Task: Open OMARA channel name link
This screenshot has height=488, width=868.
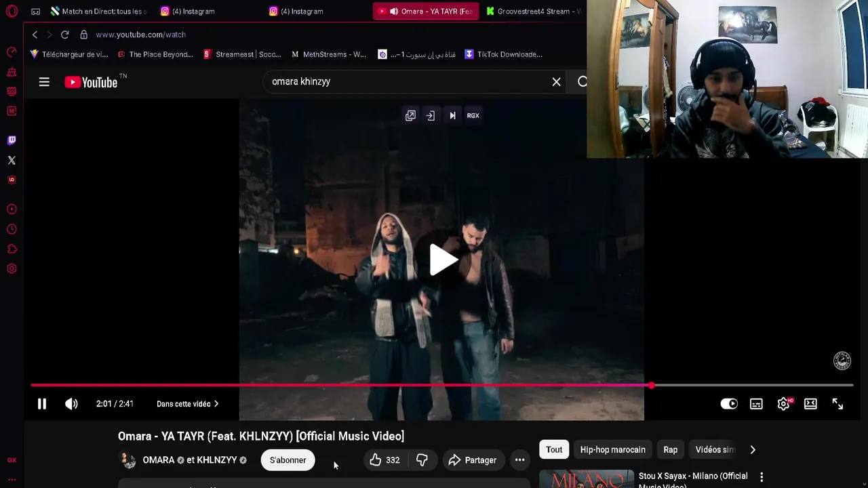Action: point(159,460)
